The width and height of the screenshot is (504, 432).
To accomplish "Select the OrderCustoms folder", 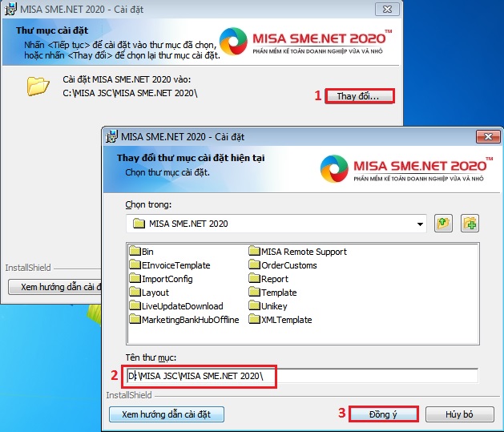I will 283,265.
